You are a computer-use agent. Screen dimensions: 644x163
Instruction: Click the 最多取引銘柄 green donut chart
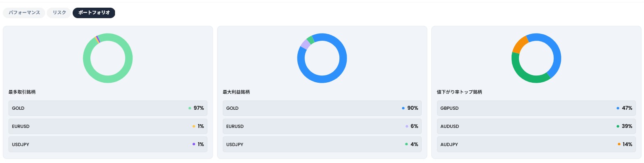[x=108, y=58]
